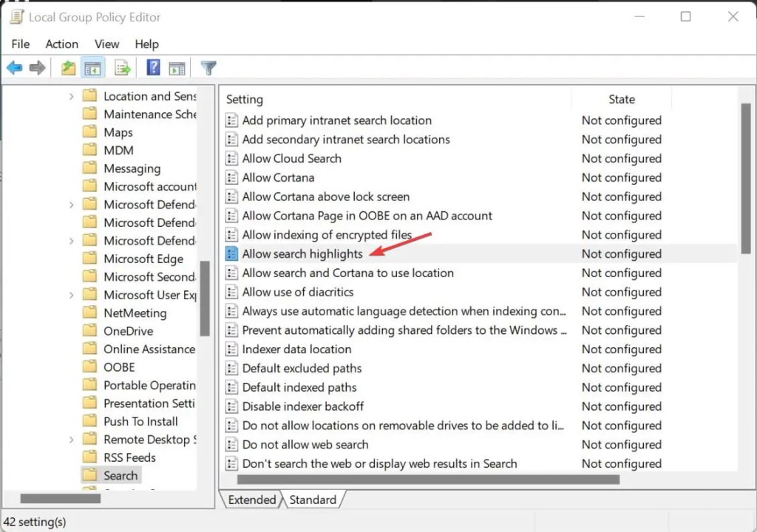Expand the Location and Sensors folder

pyautogui.click(x=72, y=96)
